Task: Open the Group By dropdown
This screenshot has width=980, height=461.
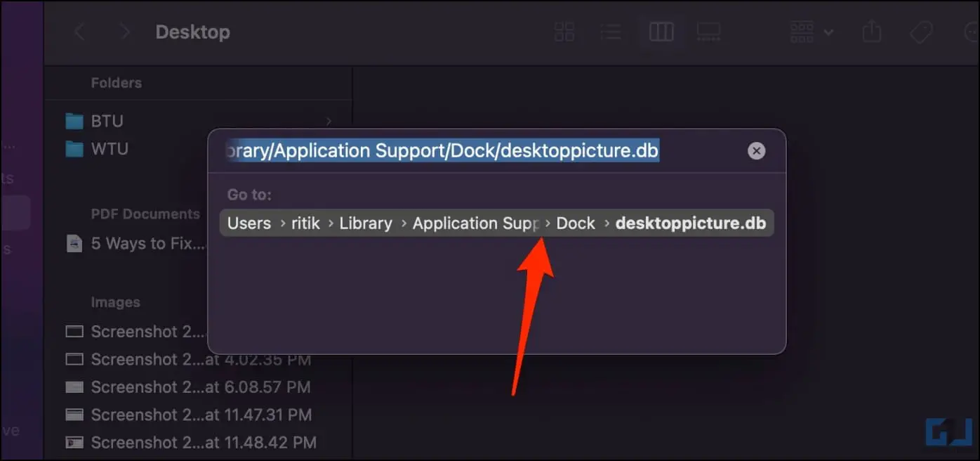Action: coord(812,32)
